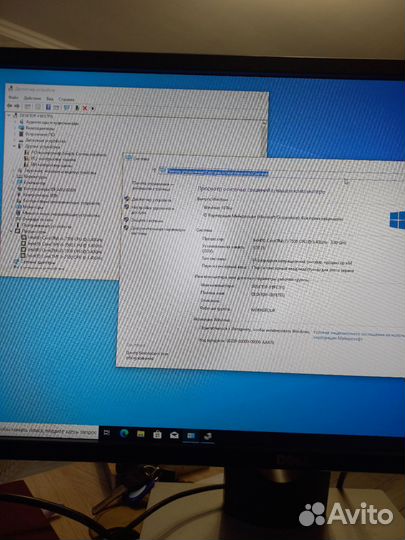This screenshot has width=405, height=540.
Task: Click Диспетчер устройств link in System sidebar
Action: [x=152, y=200]
